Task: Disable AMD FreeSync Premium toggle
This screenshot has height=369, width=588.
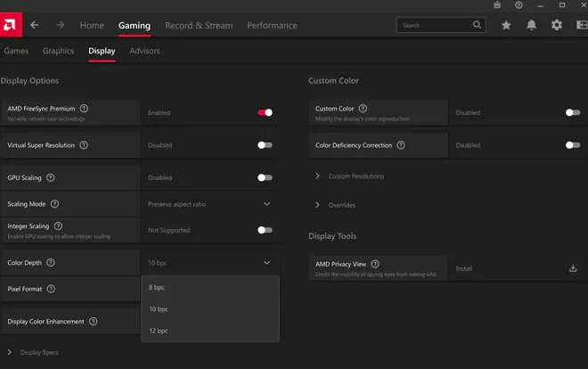Action: 265,112
